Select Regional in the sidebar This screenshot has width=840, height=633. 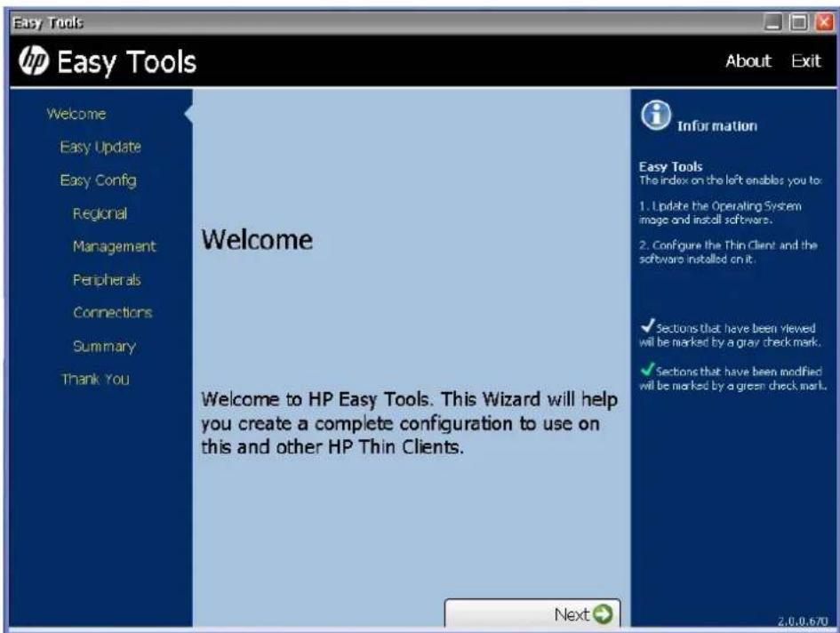point(100,213)
